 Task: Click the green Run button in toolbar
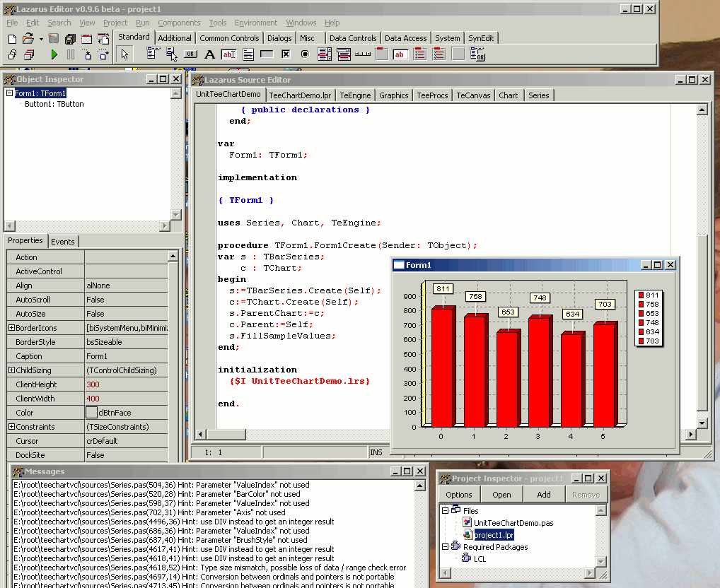tap(54, 54)
